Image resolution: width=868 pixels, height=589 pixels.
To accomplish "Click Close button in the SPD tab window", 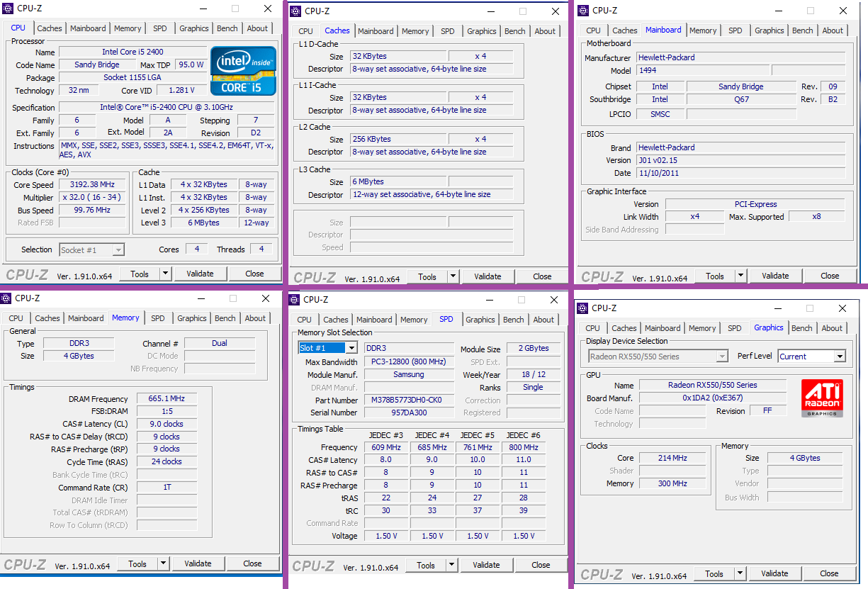I will (x=541, y=565).
